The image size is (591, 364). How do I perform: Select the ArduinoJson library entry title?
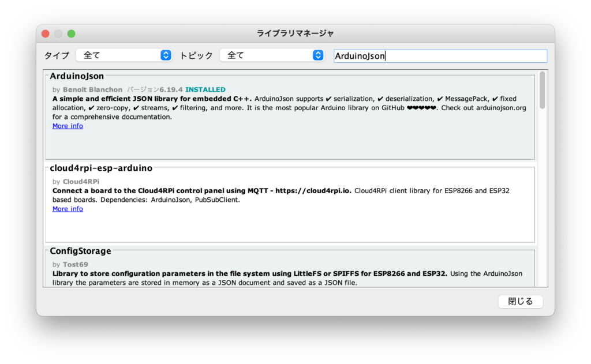coord(77,76)
